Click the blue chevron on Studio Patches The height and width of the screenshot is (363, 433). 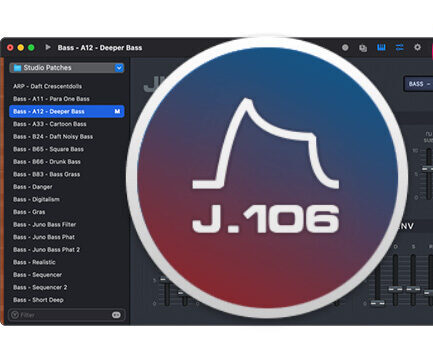[x=119, y=68]
